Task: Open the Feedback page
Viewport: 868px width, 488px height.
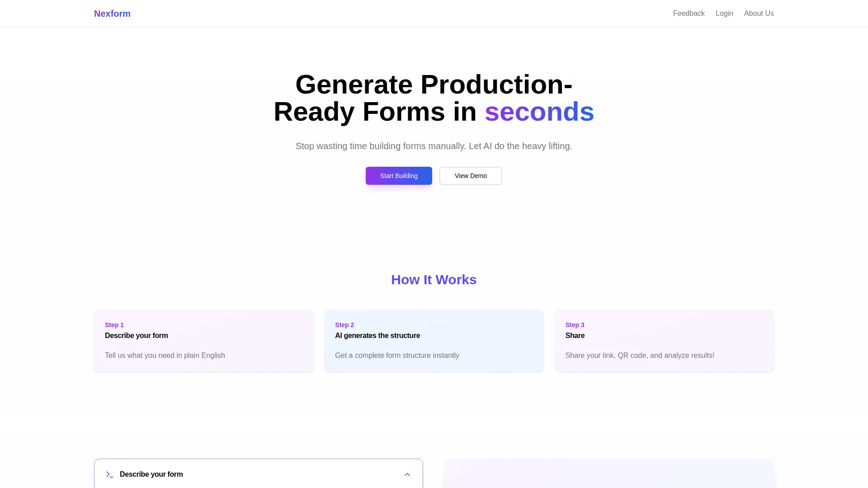Action: 689,13
